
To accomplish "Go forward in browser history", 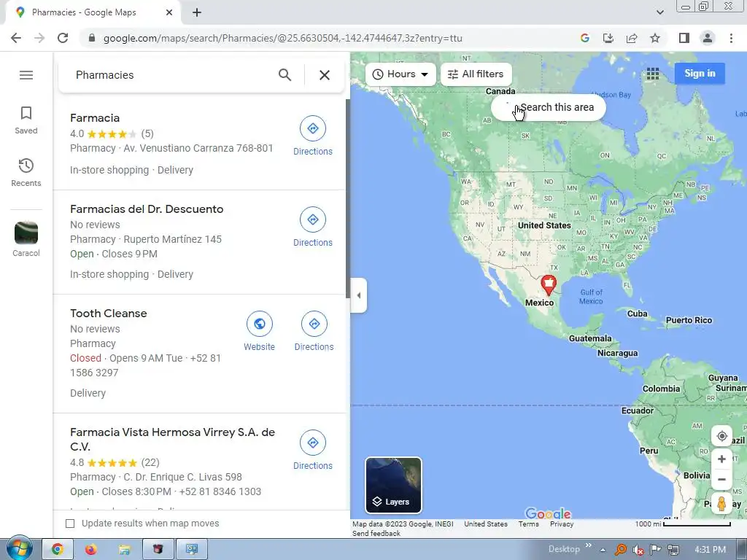I will coord(39,38).
